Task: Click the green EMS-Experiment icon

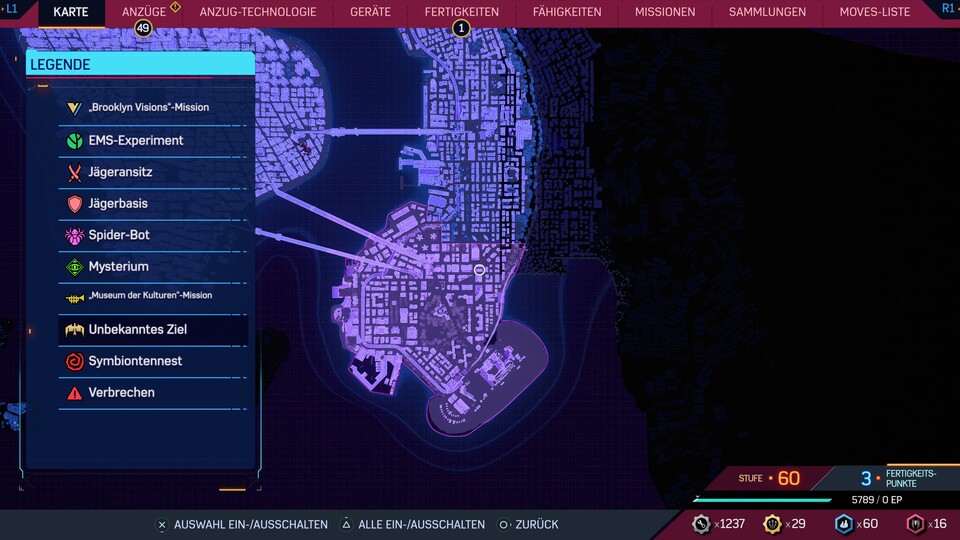Action: click(x=74, y=141)
